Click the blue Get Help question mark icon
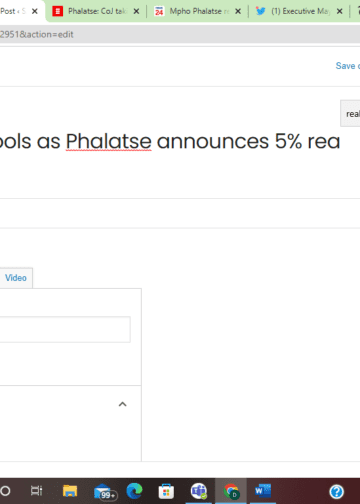The height and width of the screenshot is (504, 360). tap(337, 491)
